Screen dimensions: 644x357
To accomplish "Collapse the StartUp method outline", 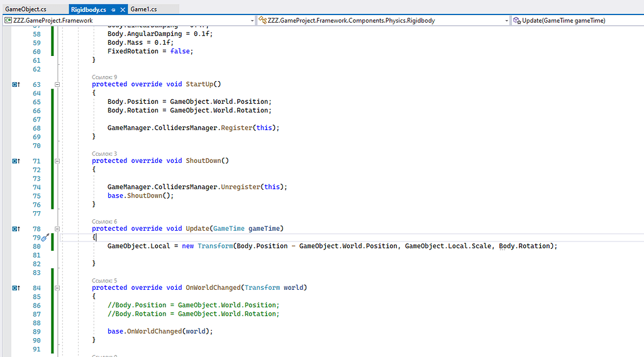I will (x=57, y=84).
